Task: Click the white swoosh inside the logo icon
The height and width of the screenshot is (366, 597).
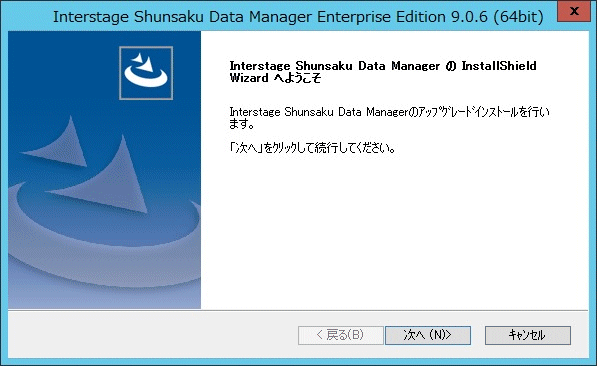Action: tap(146, 78)
